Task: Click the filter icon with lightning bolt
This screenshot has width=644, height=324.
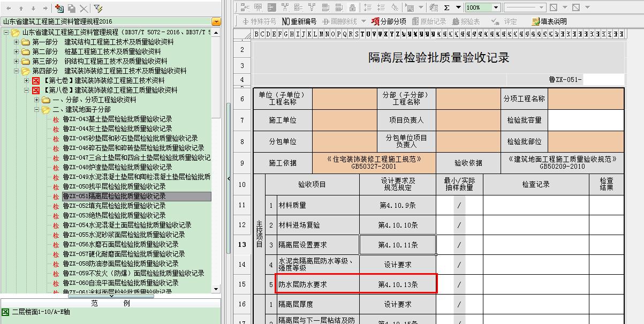Action: click(98, 9)
